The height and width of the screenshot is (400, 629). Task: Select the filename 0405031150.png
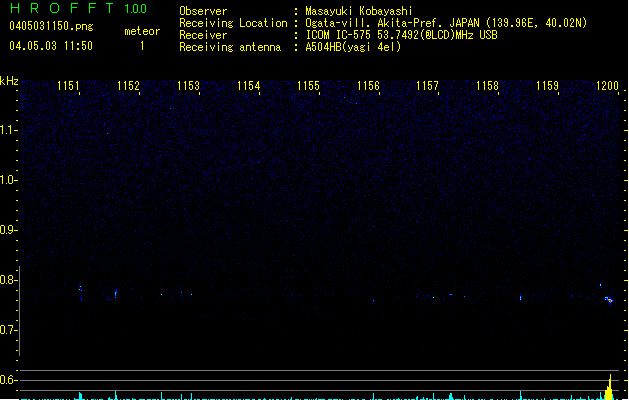point(51,26)
